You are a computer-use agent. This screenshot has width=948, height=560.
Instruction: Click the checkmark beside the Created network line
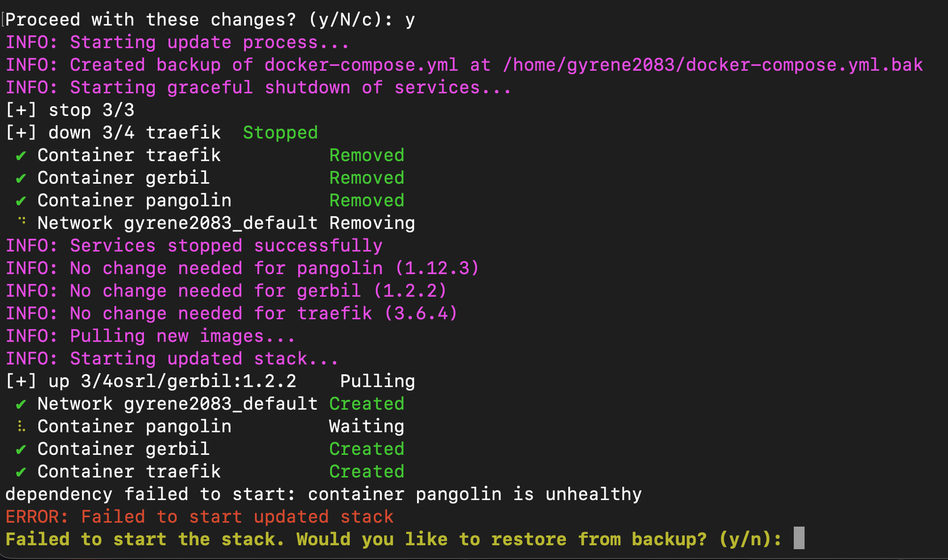click(x=21, y=404)
